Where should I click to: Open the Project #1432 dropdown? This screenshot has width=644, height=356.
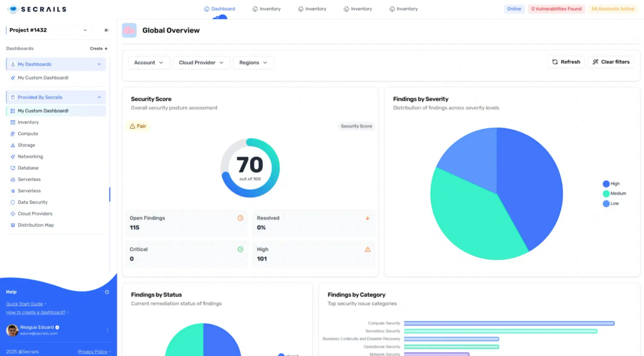click(49, 30)
